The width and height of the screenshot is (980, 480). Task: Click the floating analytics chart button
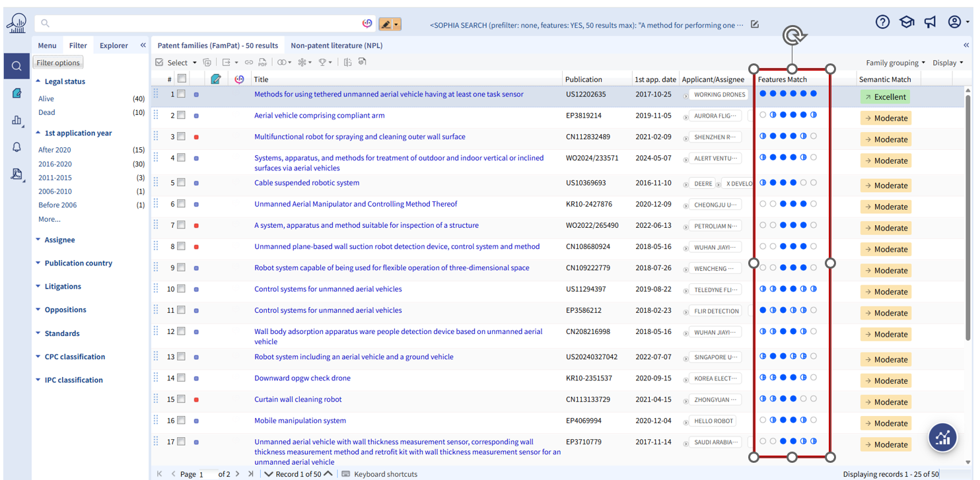point(942,437)
